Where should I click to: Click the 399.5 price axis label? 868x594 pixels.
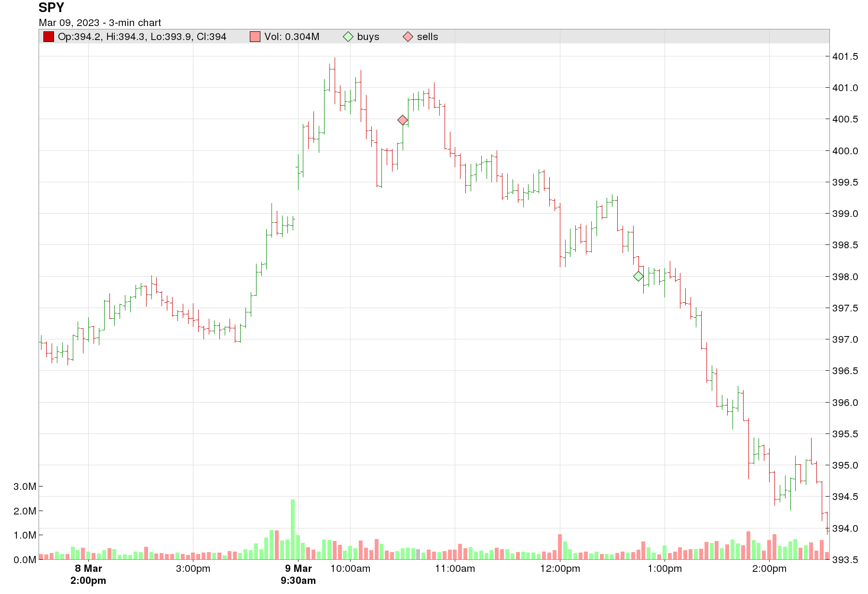tap(845, 182)
